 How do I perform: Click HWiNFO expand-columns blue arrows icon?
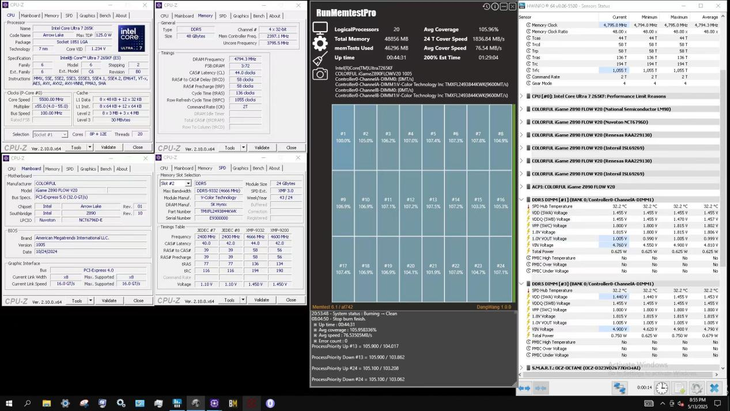click(524, 388)
